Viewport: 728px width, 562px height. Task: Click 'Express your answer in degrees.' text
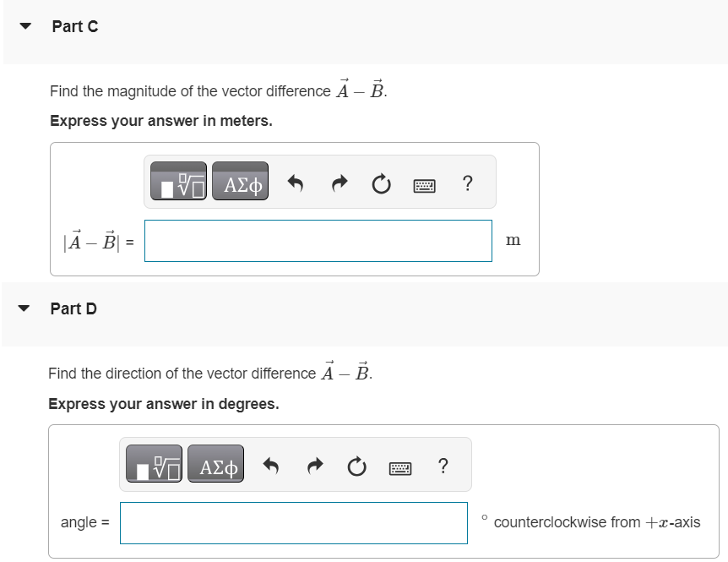[164, 404]
